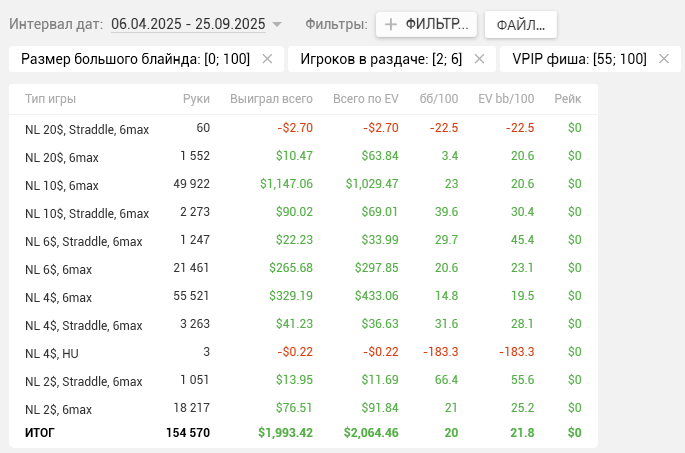Click the ИТОГ totals row
The width and height of the screenshot is (685, 453).
pyautogui.click(x=40, y=433)
